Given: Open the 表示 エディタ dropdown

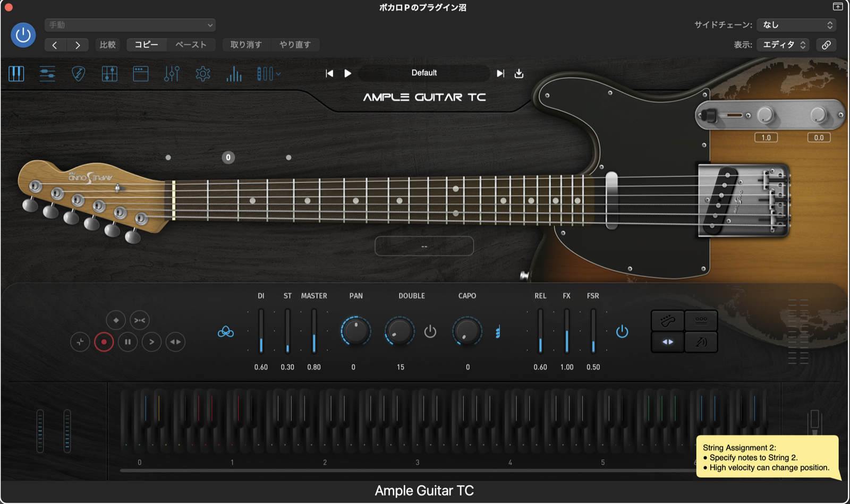Looking at the screenshot, I should (784, 45).
